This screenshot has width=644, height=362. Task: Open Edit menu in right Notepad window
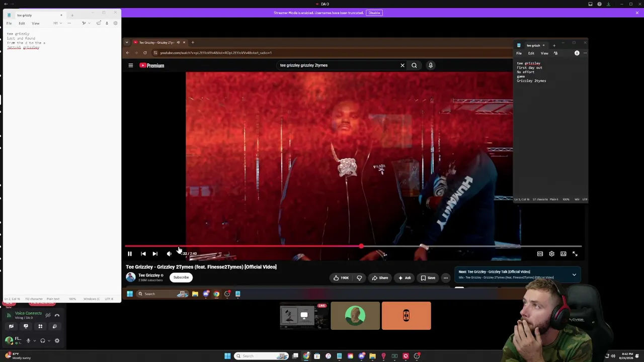pyautogui.click(x=531, y=53)
